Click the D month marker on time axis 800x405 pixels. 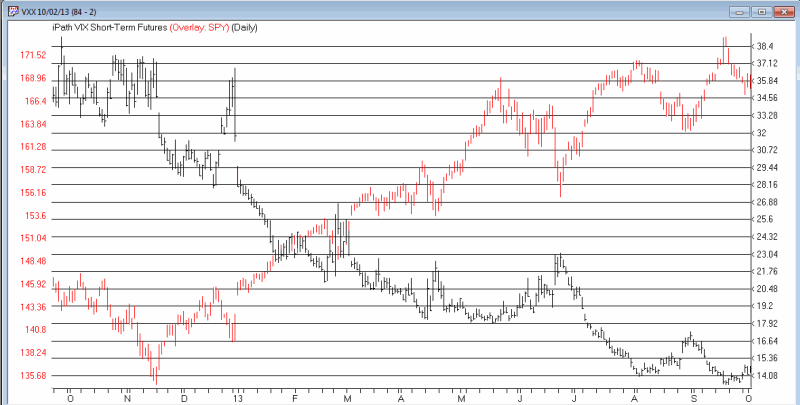coord(184,398)
